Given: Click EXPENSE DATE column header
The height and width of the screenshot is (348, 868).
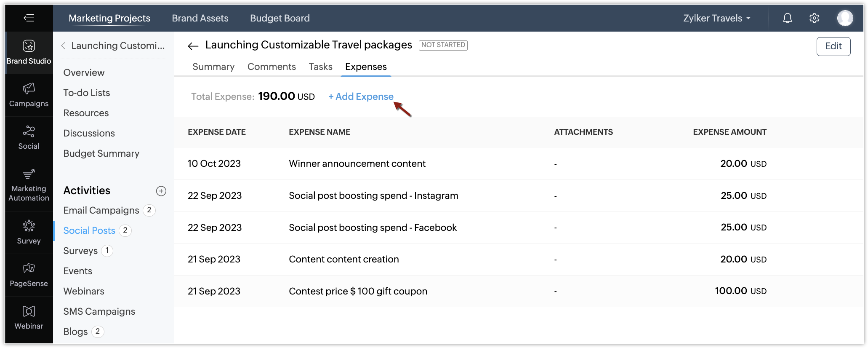Looking at the screenshot, I should pyautogui.click(x=216, y=132).
